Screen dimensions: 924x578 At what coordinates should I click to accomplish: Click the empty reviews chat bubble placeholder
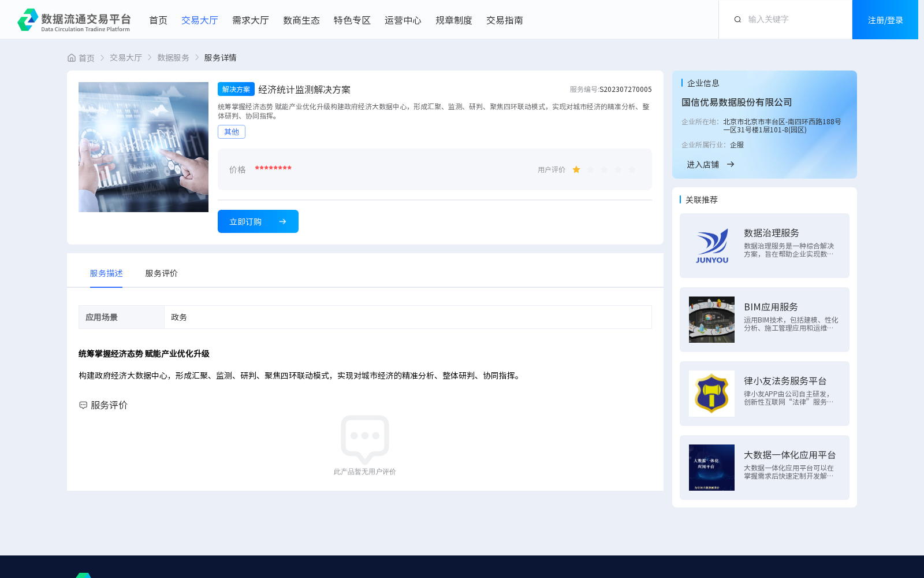[365, 439]
